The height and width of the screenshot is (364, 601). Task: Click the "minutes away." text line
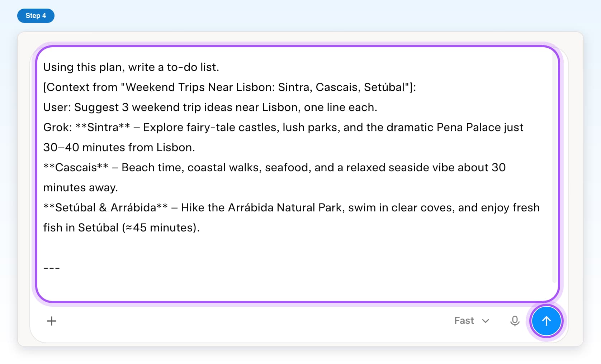81,187
